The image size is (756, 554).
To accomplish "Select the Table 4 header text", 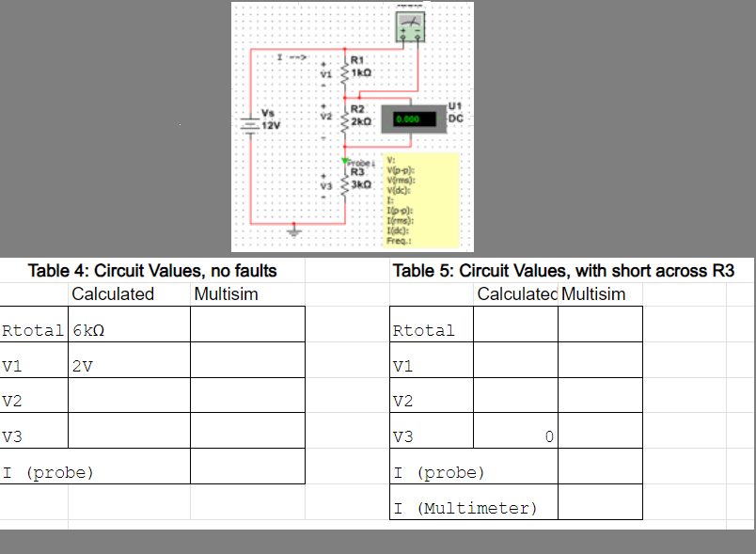I will click(x=151, y=271).
